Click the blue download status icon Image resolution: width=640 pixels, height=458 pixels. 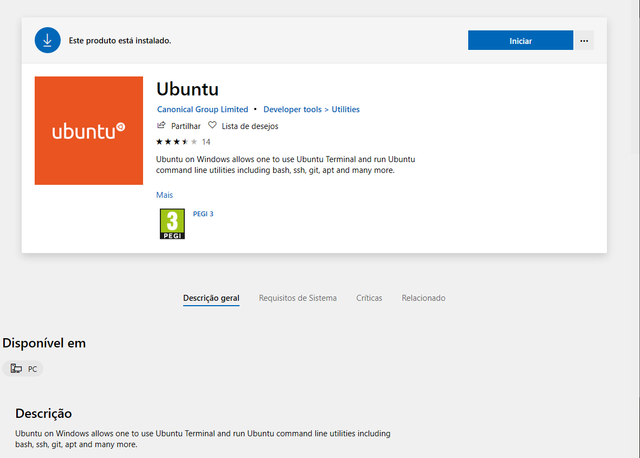[47, 40]
